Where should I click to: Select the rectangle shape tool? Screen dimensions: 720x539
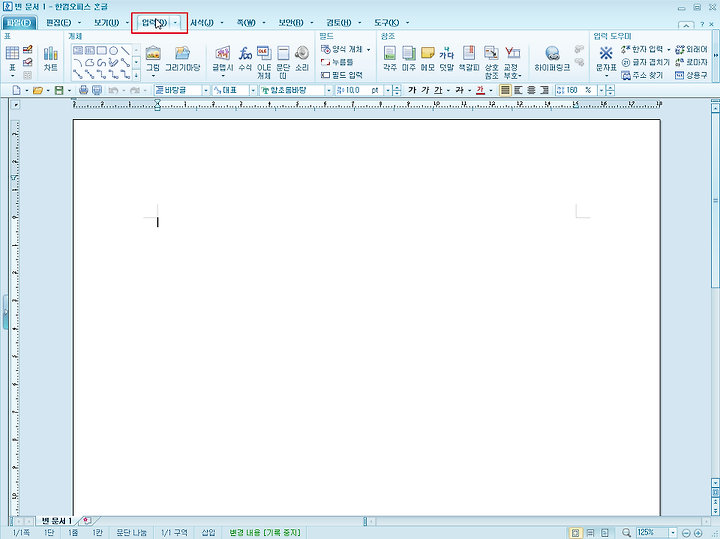[101, 50]
